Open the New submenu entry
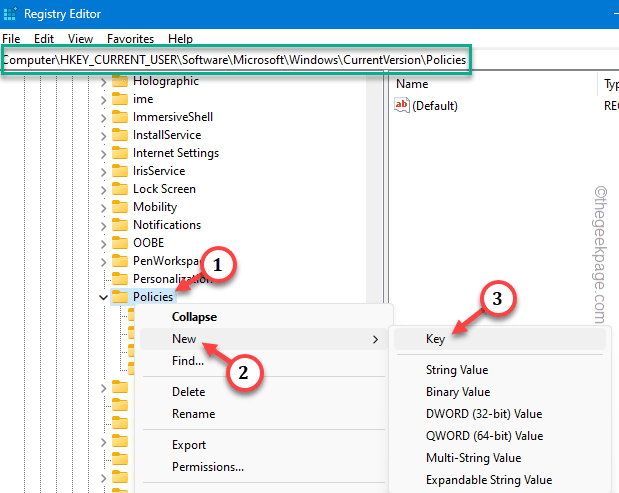 coord(263,339)
